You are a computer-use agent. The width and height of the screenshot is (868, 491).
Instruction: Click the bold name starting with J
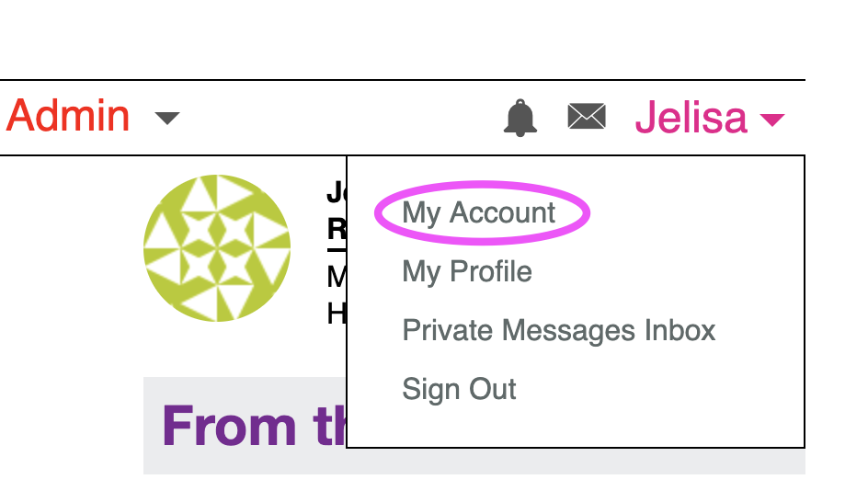pos(336,193)
